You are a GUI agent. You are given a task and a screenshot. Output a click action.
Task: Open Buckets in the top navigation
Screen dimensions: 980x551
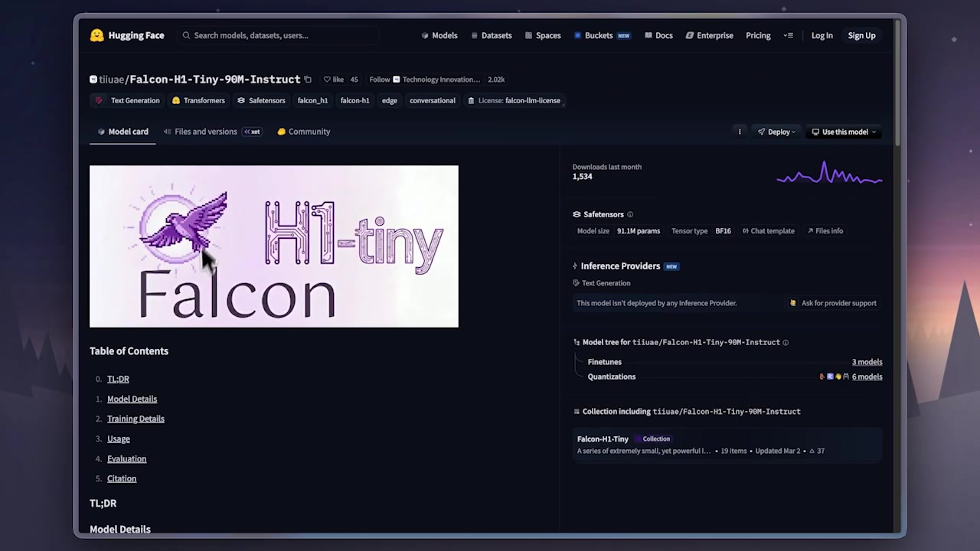(x=602, y=35)
